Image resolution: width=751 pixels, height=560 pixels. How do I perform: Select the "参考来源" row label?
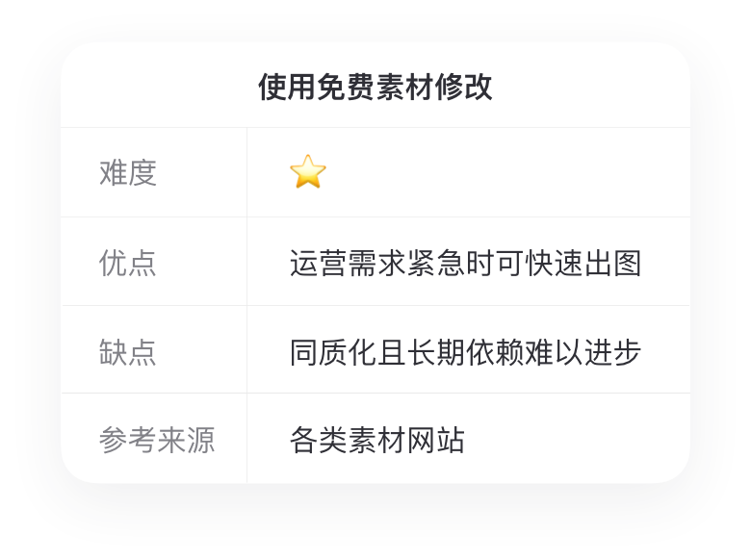(x=157, y=441)
